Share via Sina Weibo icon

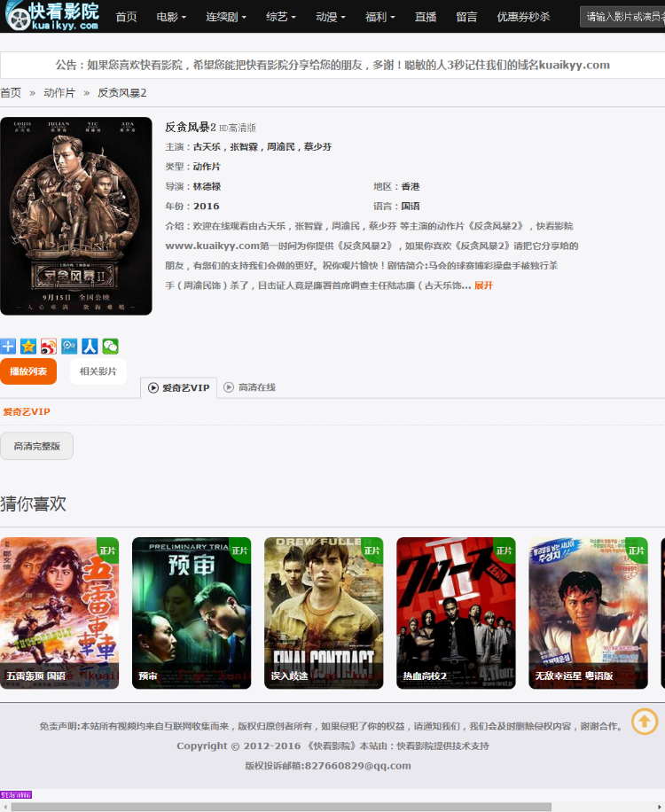point(49,346)
